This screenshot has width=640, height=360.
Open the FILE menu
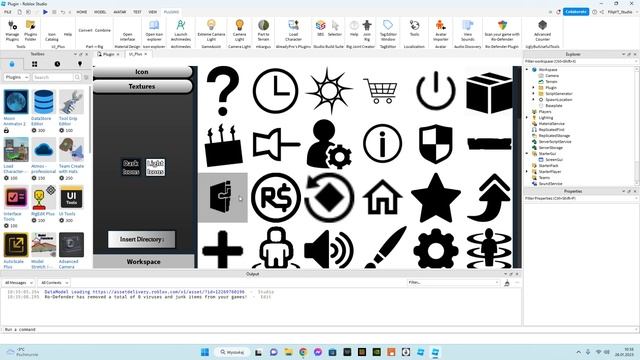(x=7, y=12)
